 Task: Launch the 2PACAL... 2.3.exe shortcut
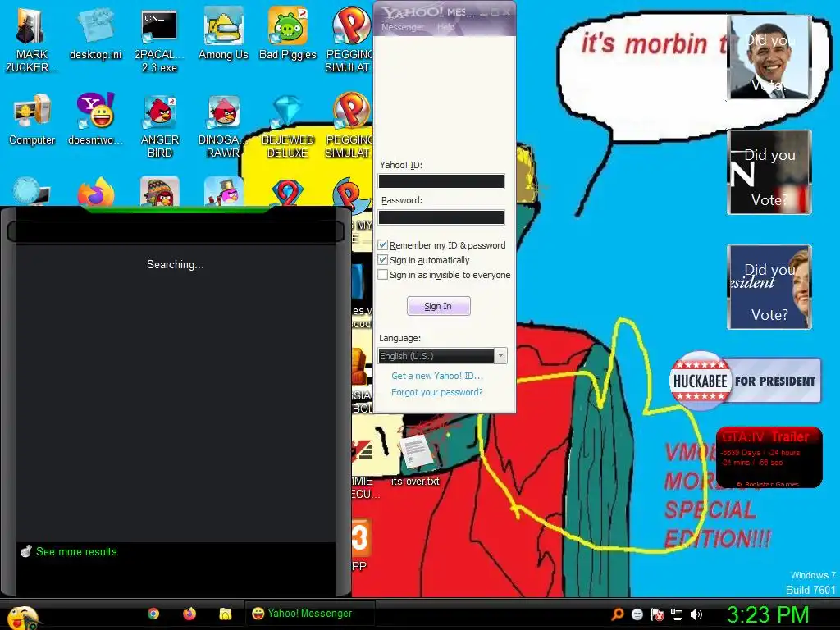point(159,40)
